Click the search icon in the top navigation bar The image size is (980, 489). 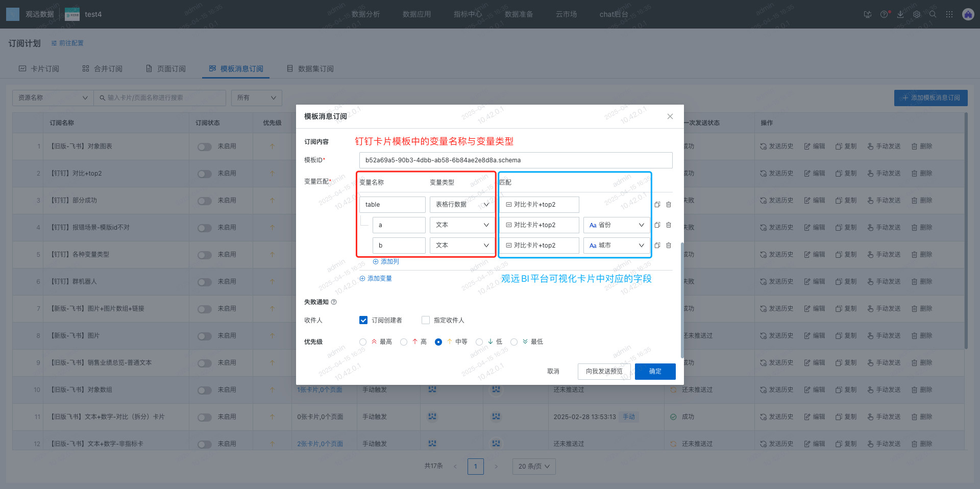933,14
